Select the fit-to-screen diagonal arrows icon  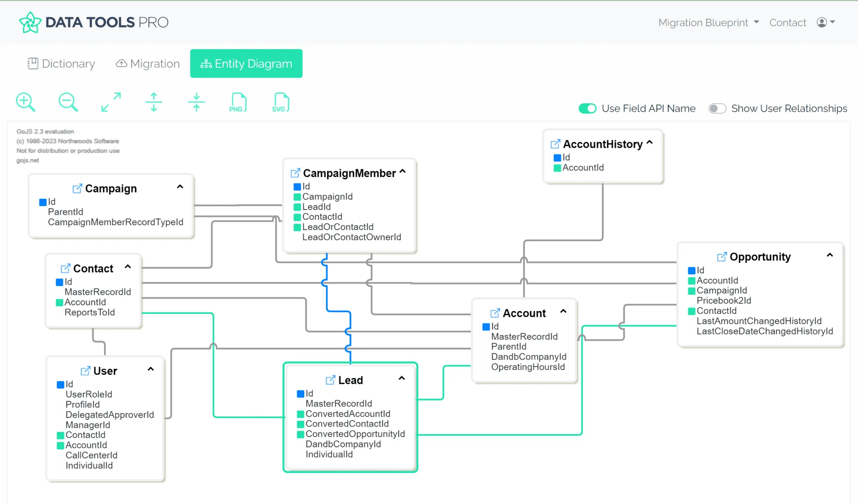click(x=111, y=102)
